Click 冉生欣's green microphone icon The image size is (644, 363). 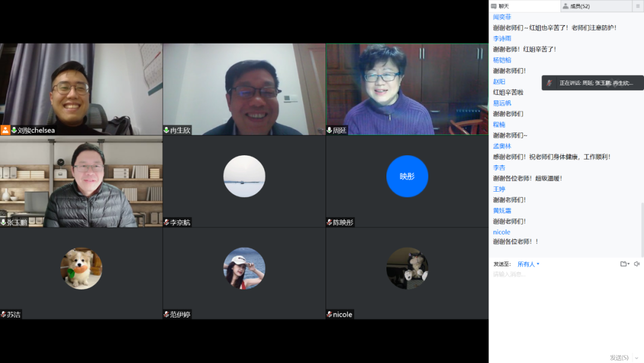tap(166, 130)
